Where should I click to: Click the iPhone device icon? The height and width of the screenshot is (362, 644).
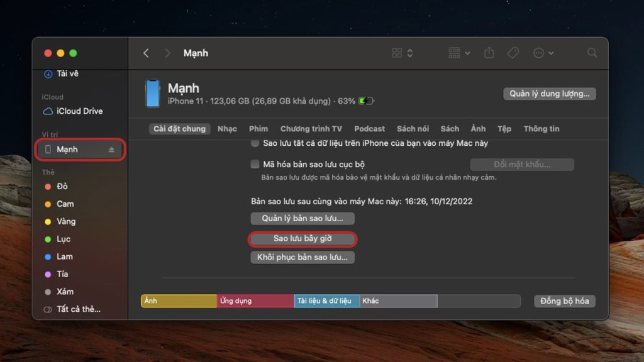tap(152, 93)
